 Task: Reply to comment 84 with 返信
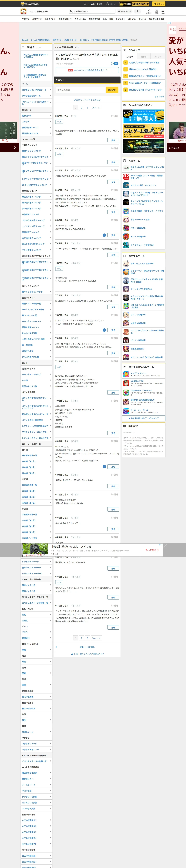[113, 140]
